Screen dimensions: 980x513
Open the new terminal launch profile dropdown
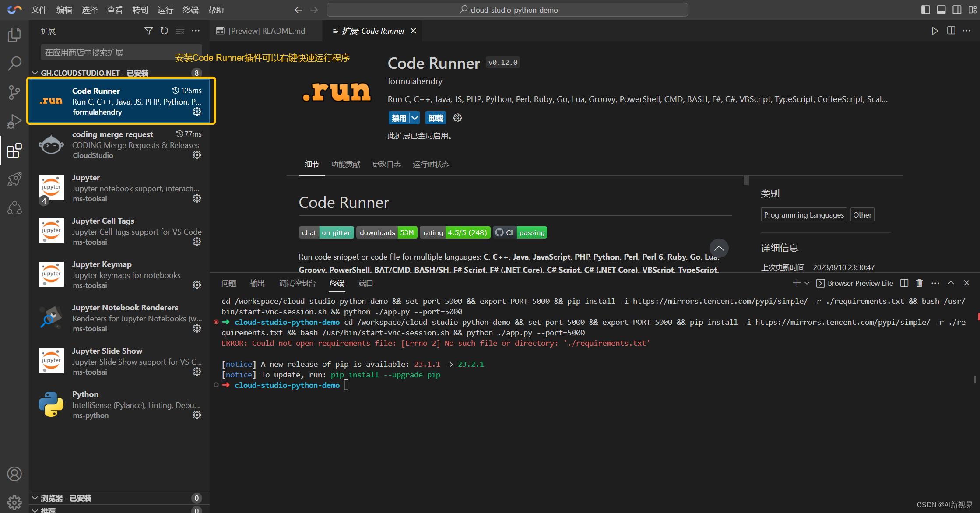coord(807,283)
